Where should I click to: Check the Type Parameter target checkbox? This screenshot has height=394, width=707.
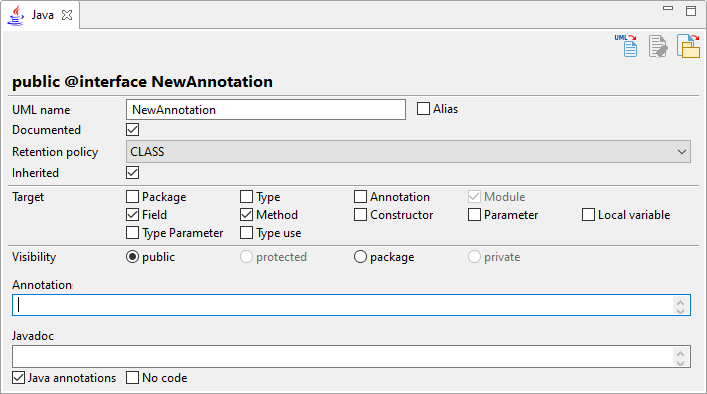[133, 233]
